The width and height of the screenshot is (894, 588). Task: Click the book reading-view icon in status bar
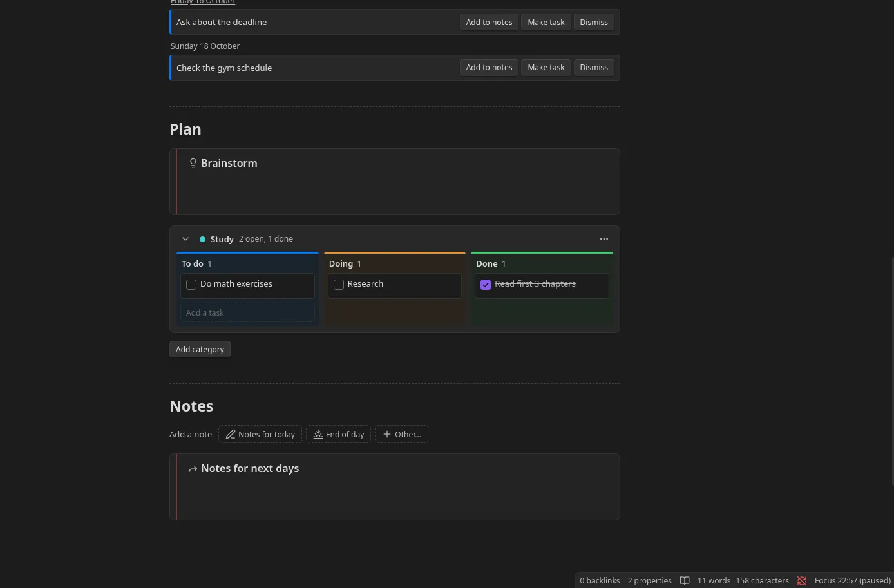tap(685, 581)
